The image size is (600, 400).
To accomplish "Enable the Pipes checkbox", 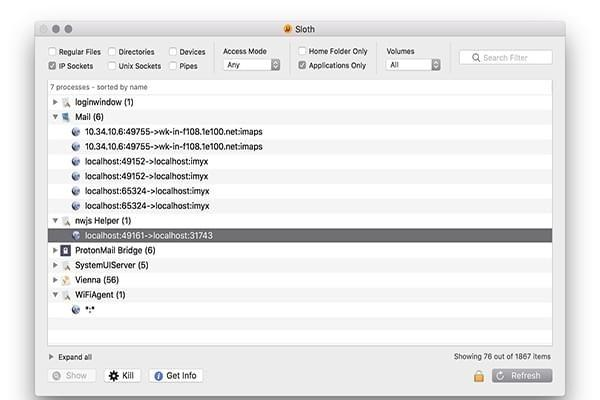I will tap(173, 66).
